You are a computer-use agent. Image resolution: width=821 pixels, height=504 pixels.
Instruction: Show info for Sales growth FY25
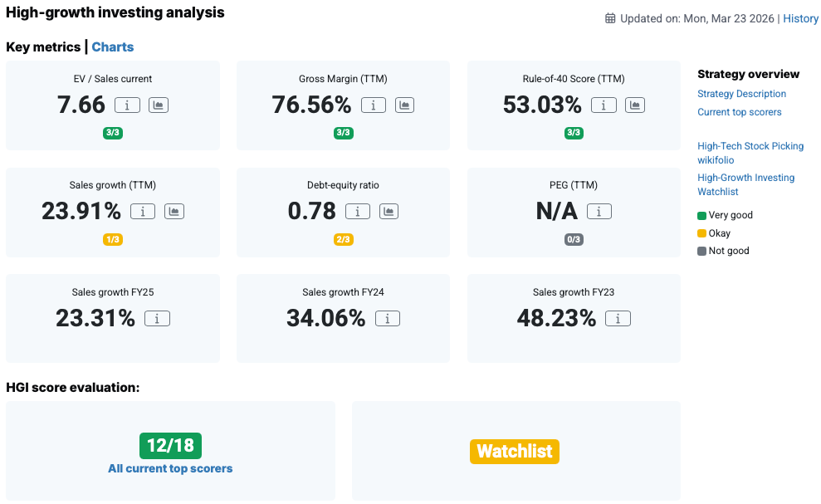click(157, 318)
